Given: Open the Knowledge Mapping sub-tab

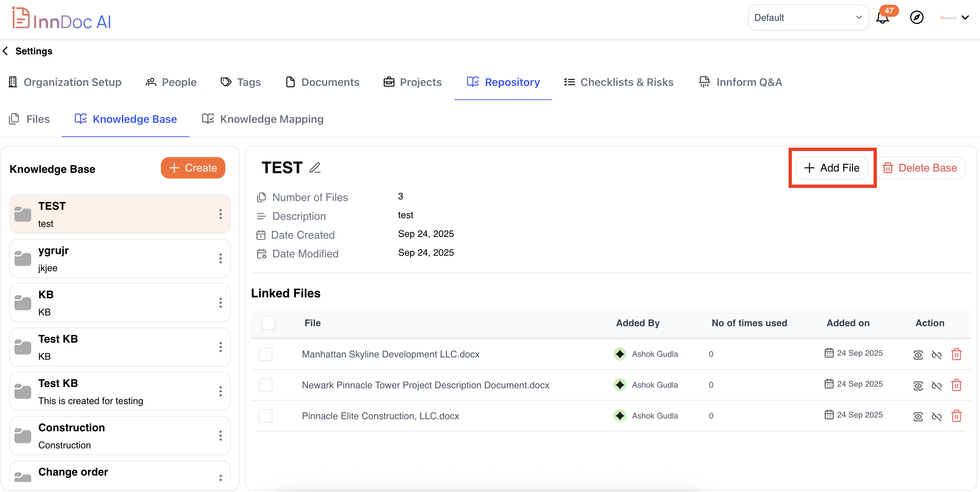Looking at the screenshot, I should [263, 119].
